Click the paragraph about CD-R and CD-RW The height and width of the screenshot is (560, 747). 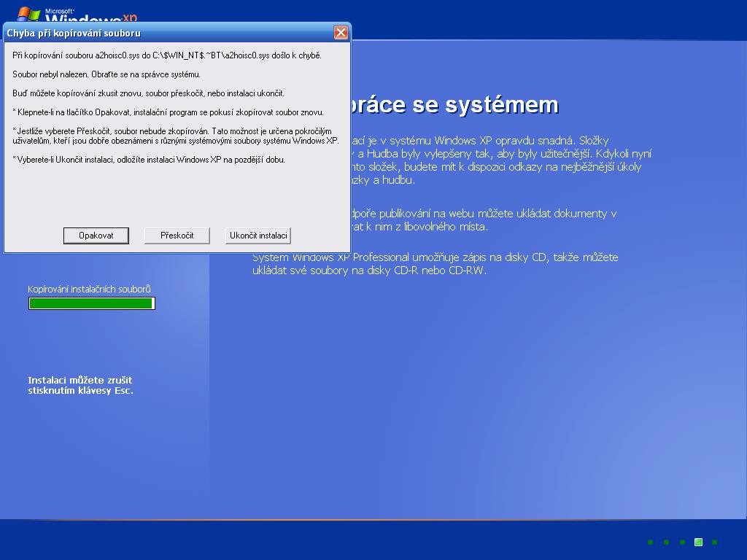(x=435, y=264)
